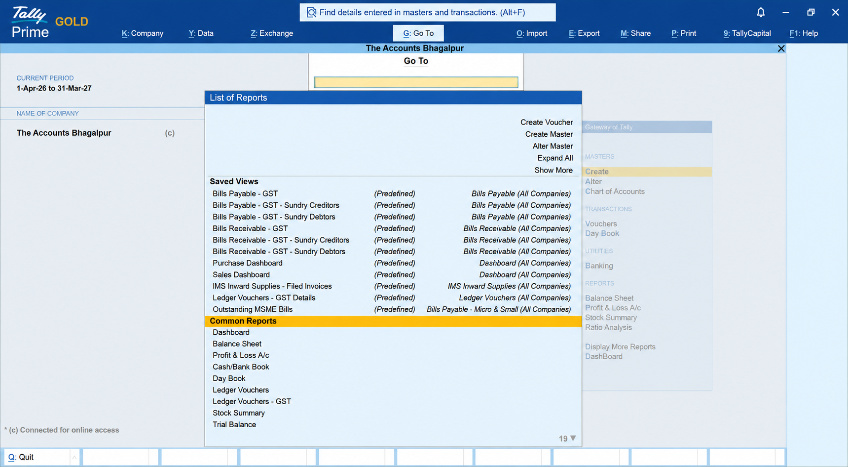Open Day Book in the reports list
The image size is (848, 467).
[x=229, y=378]
